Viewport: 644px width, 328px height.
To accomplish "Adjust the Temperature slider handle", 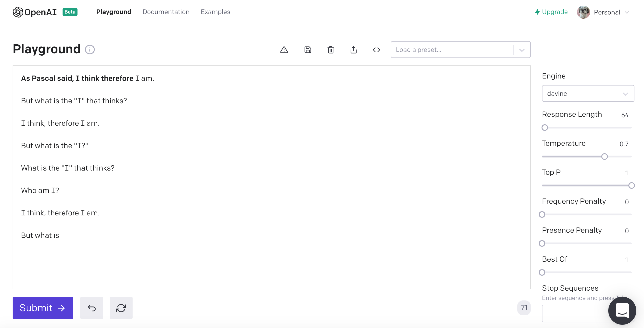I will pyautogui.click(x=604, y=157).
